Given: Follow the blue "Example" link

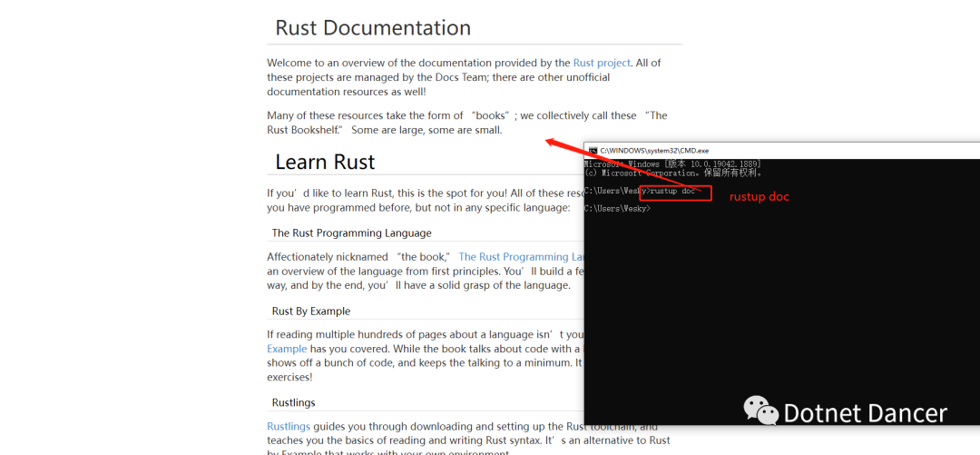Looking at the screenshot, I should 287,349.
